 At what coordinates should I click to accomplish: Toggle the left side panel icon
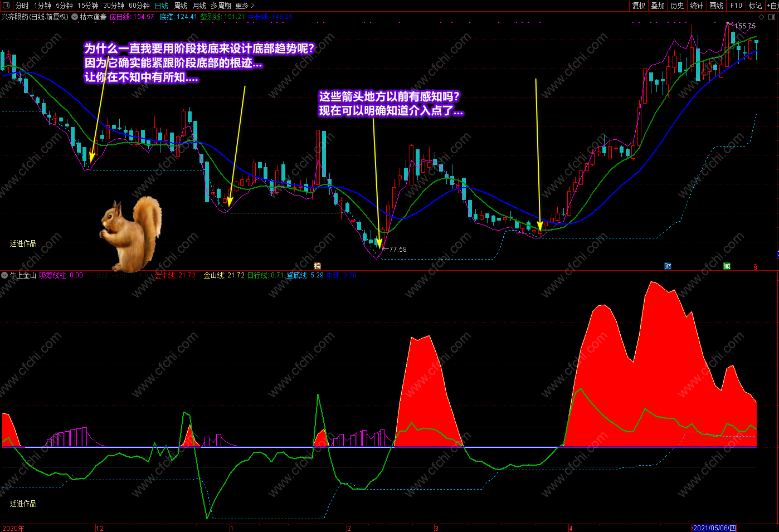click(x=6, y=6)
